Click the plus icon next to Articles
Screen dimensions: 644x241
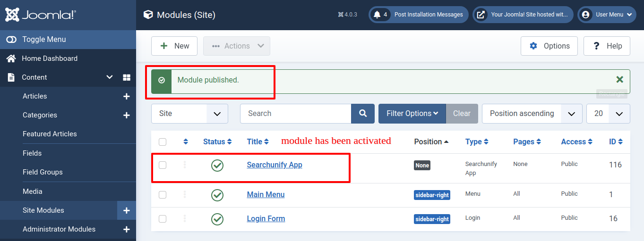(x=126, y=96)
